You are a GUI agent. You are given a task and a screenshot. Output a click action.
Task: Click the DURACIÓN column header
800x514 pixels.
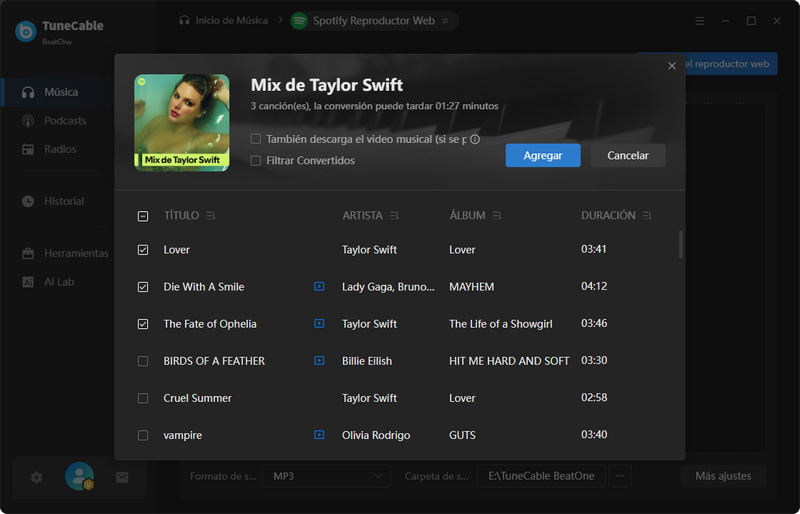(608, 215)
